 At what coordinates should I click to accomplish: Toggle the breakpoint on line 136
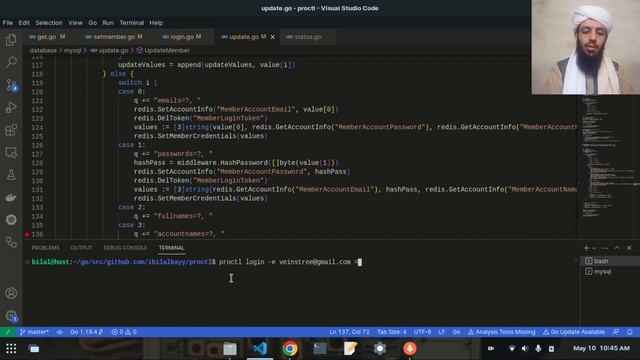[x=27, y=234]
